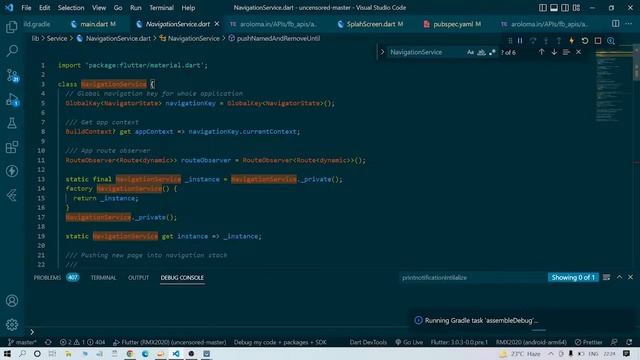Customize layout icon in title bar
Image resolution: width=640 pixels, height=360 pixels.
click(576, 8)
